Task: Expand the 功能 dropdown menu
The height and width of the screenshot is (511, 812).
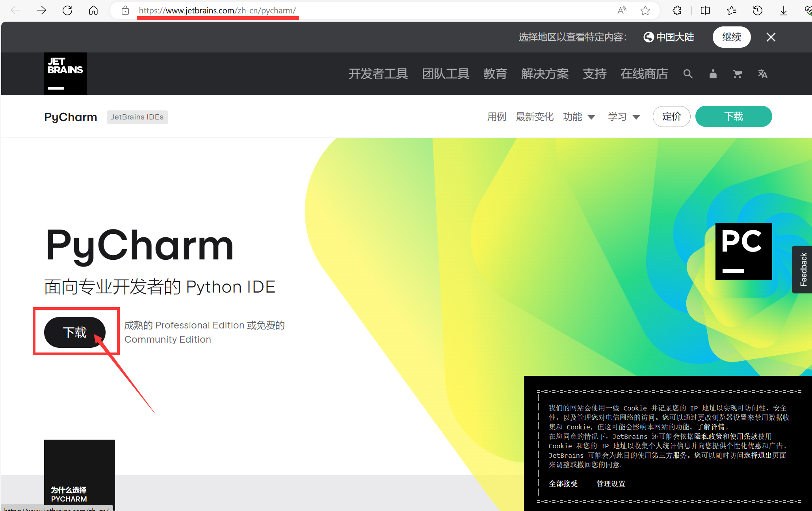Action: (579, 117)
